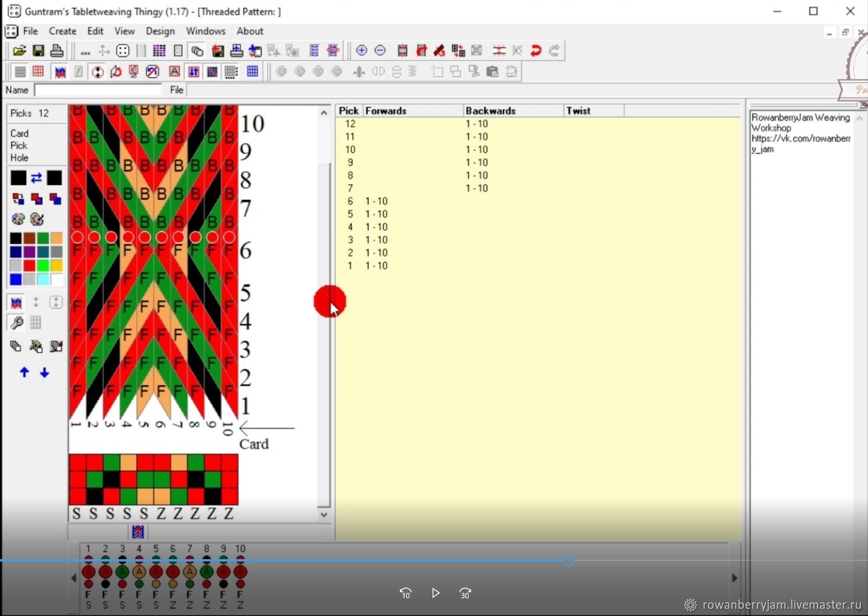868x616 pixels.
Task: Toggle the crossed circle button in second toolbar
Action: (152, 72)
